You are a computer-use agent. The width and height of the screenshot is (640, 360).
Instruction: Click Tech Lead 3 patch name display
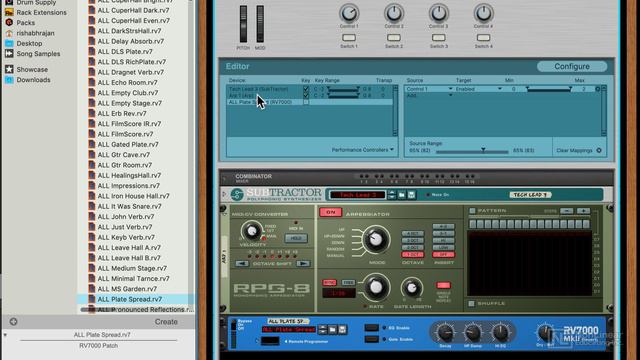click(357, 195)
